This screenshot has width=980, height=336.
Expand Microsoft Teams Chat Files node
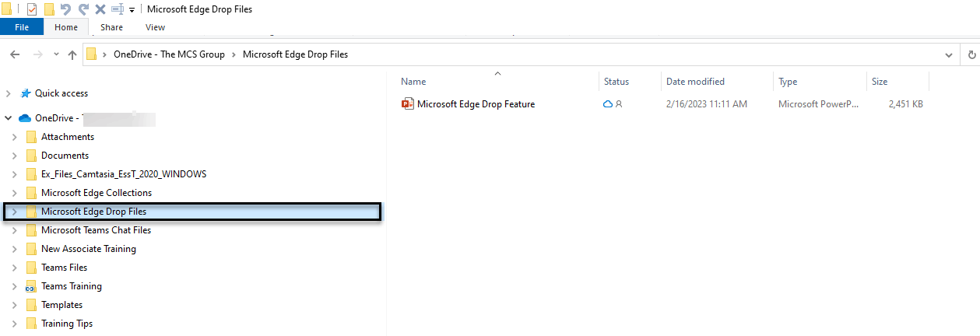14,230
